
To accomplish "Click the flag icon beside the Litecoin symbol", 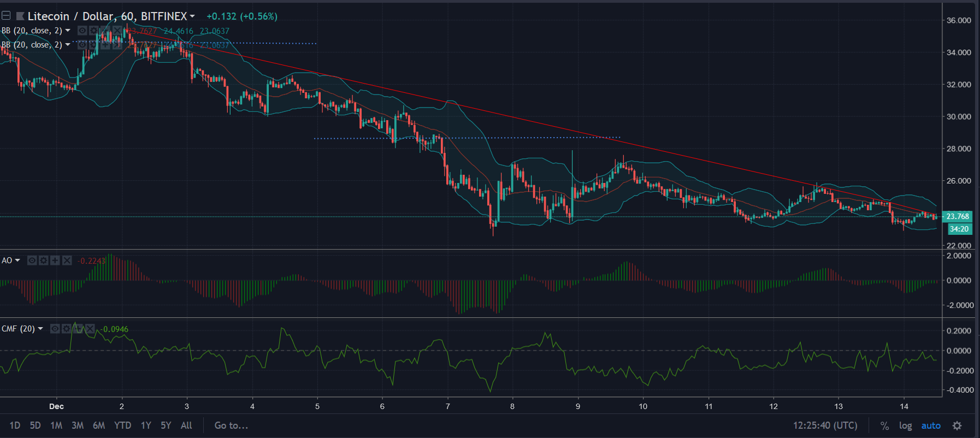I will [x=20, y=16].
